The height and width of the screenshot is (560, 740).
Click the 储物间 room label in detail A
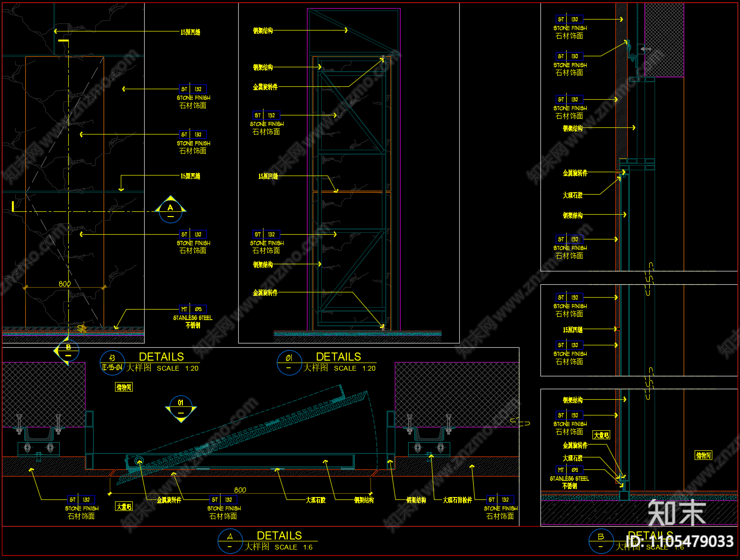124,387
